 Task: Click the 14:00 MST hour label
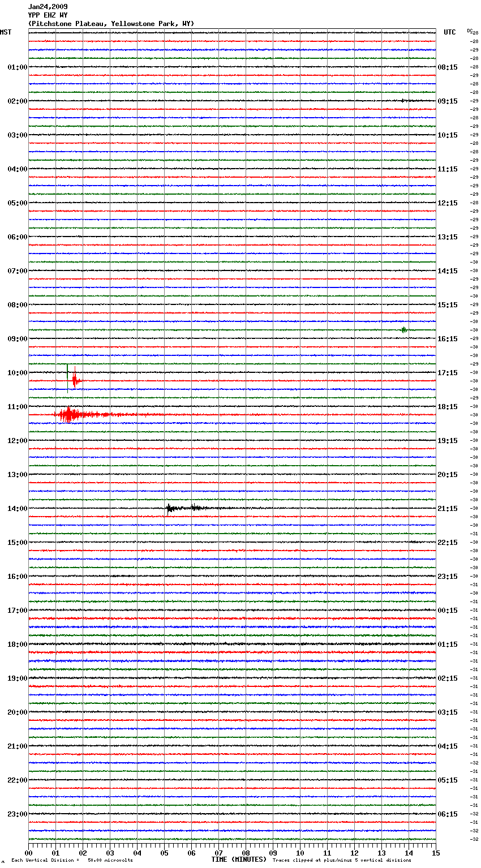pos(18,509)
